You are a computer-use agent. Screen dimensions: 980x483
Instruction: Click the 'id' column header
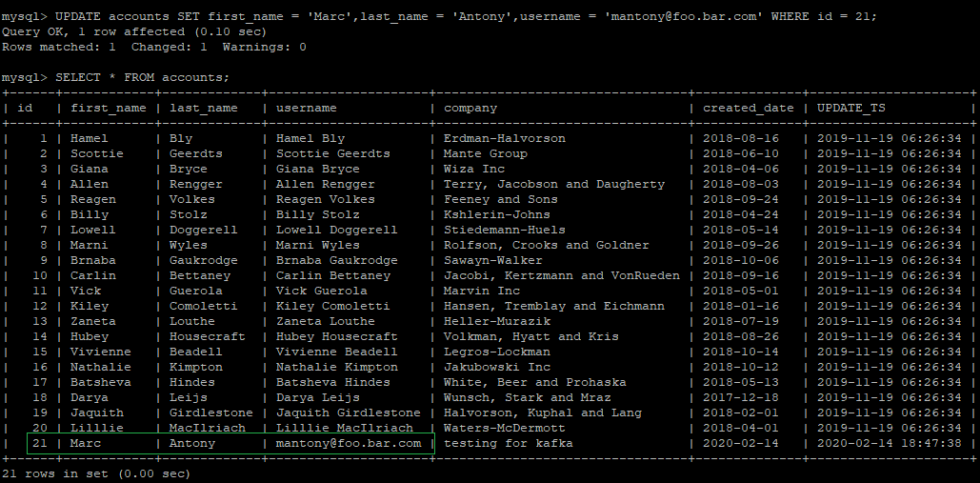25,108
